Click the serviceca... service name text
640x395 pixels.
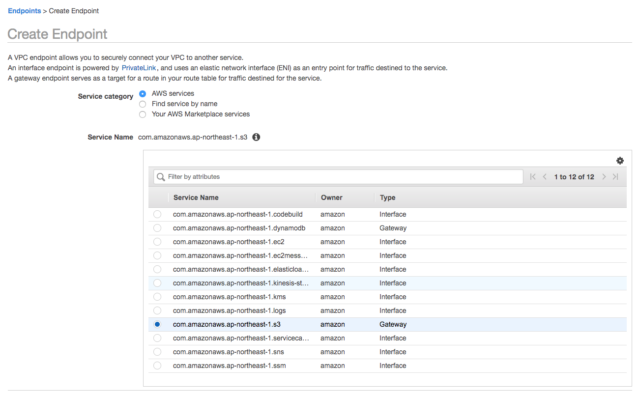pos(241,338)
